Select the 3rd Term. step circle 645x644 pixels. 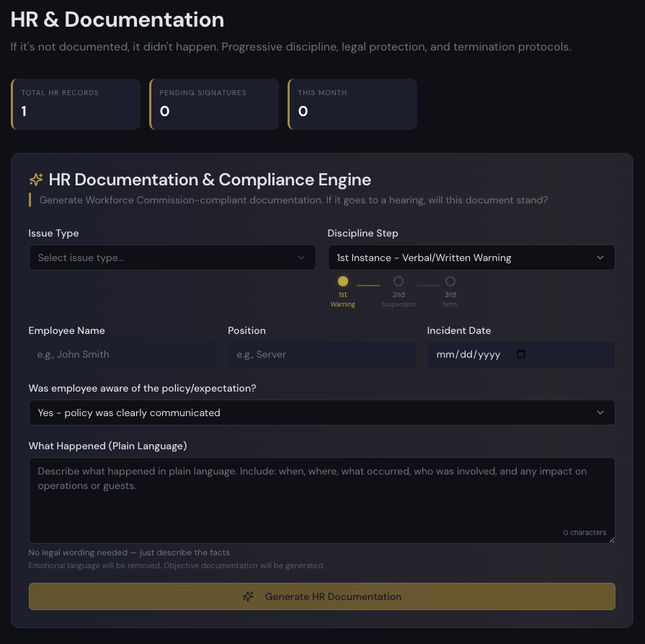tap(450, 281)
